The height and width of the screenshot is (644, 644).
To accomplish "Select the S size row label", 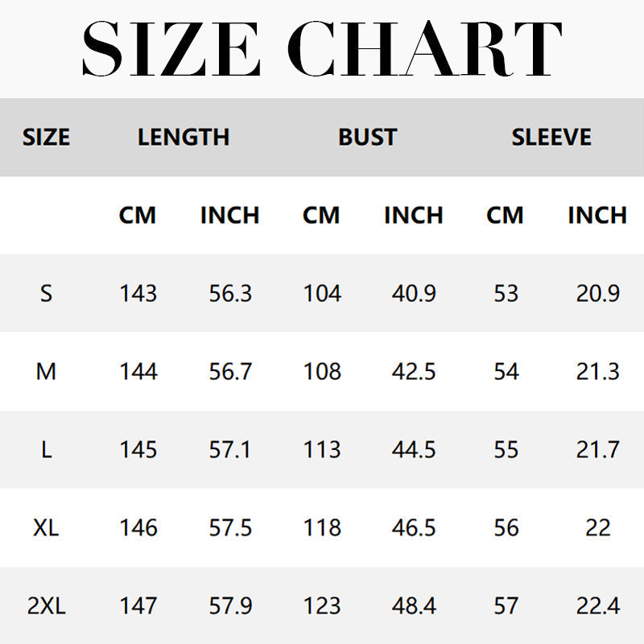I will [46, 293].
